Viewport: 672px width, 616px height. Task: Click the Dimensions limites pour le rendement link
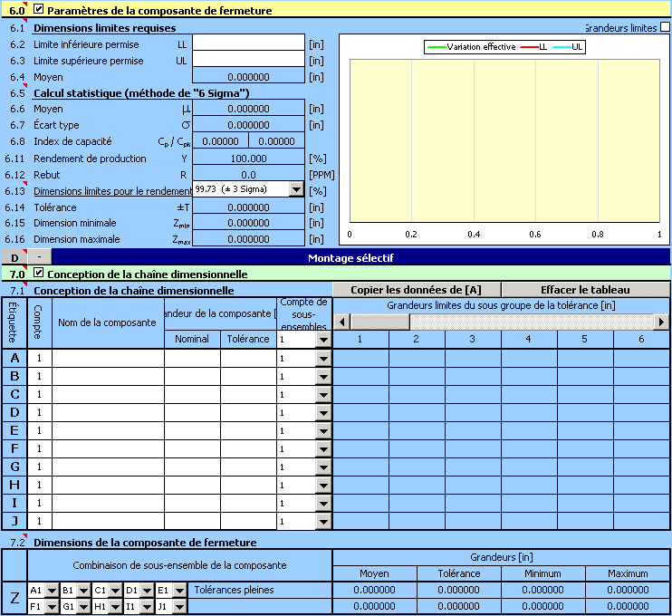coord(112,191)
